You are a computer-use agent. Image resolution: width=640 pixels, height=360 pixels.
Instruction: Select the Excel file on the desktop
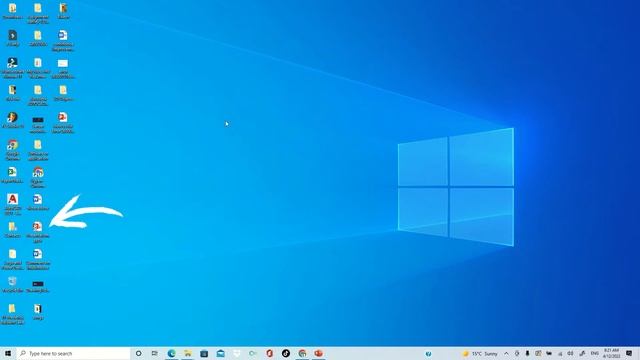point(13,175)
